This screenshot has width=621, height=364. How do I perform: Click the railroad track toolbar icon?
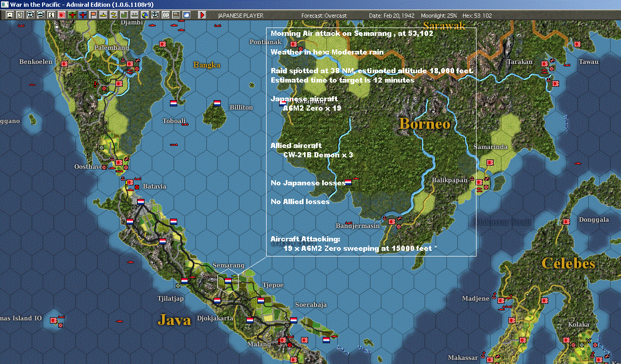[x=176, y=15]
